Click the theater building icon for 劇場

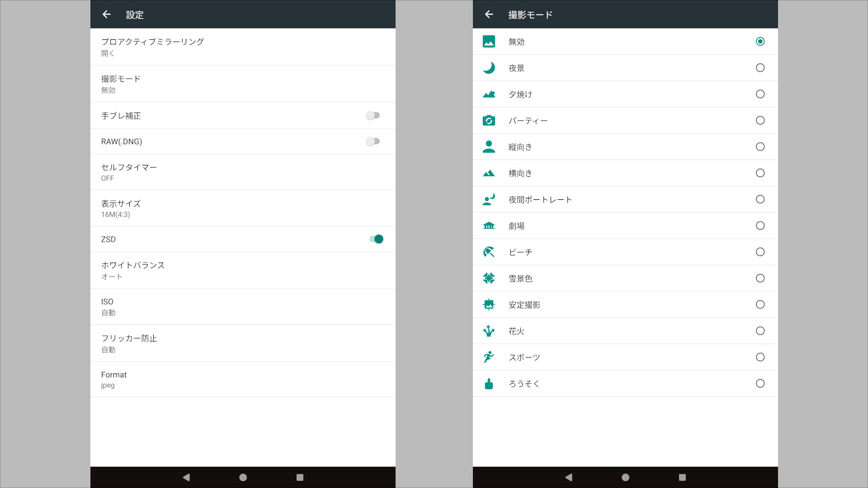point(489,225)
